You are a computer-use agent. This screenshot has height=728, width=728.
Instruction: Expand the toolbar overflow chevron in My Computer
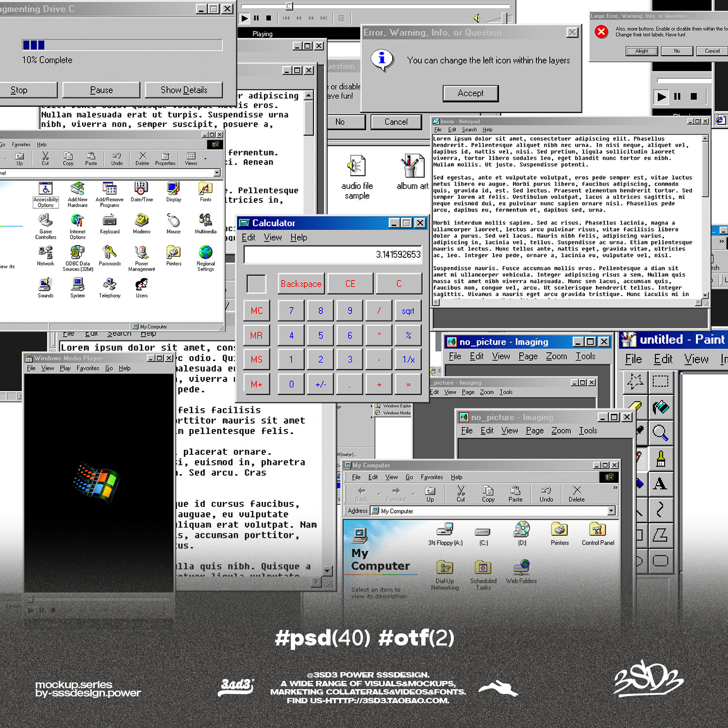coord(615,488)
